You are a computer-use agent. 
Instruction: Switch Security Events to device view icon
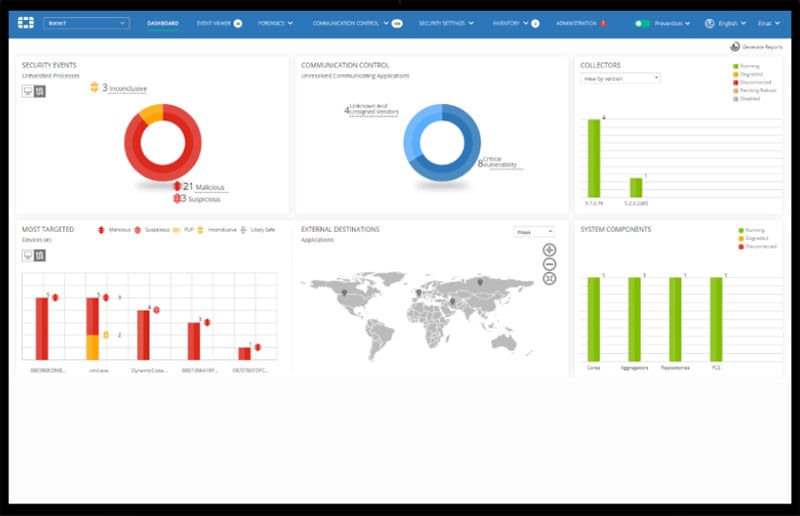(x=29, y=91)
